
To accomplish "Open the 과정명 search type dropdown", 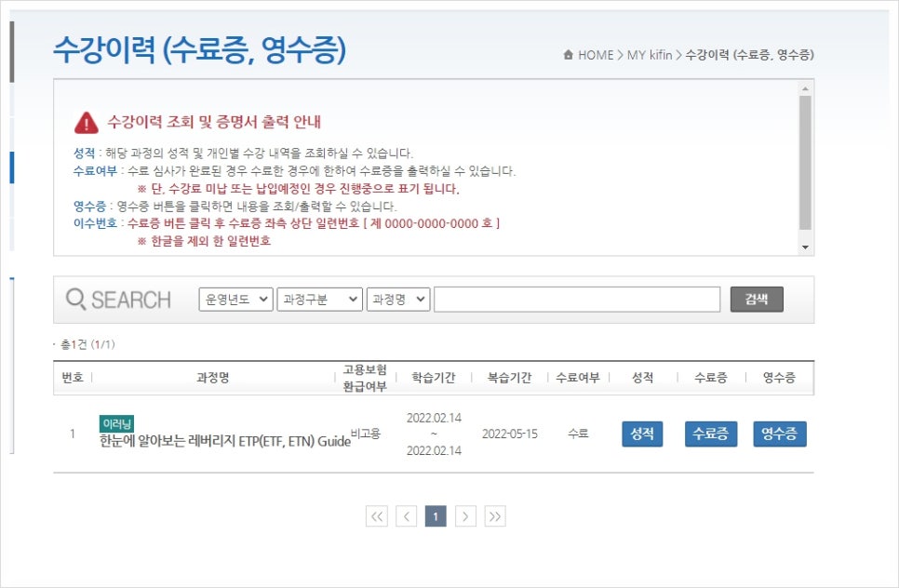I will (x=398, y=300).
